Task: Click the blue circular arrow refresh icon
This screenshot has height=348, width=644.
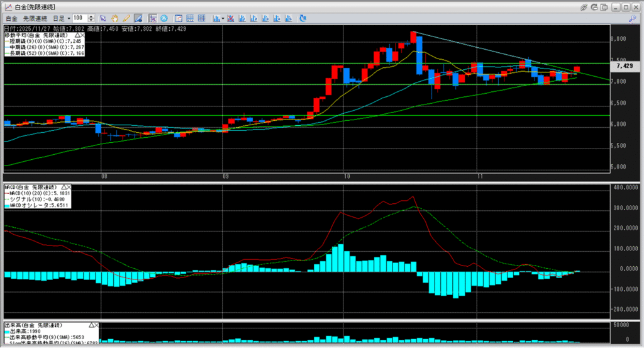Action: point(165,18)
